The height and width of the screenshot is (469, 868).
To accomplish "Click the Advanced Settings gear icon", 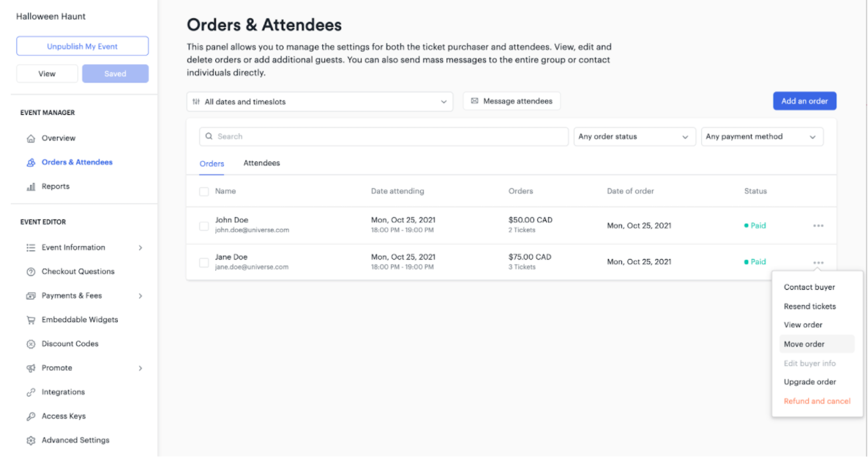I will 31,441.
